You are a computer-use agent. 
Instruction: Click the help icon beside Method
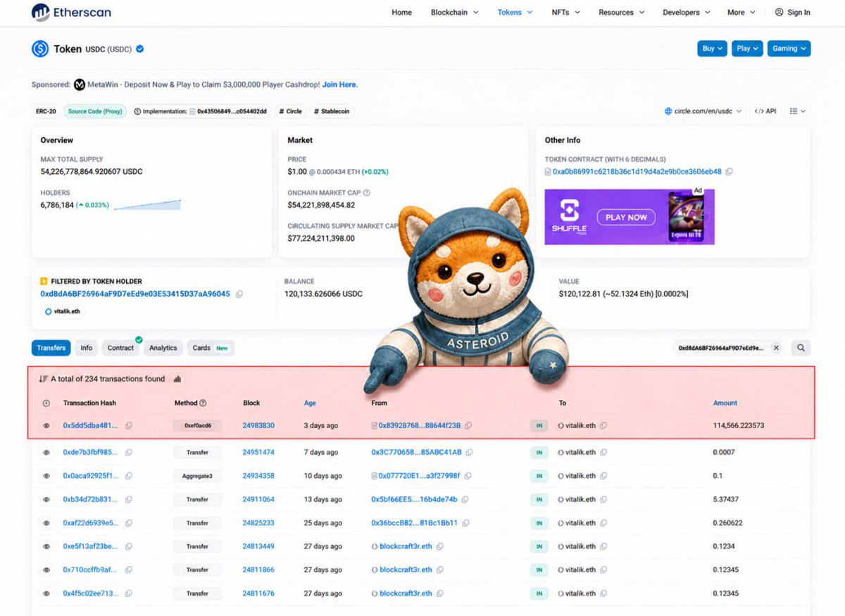(203, 403)
